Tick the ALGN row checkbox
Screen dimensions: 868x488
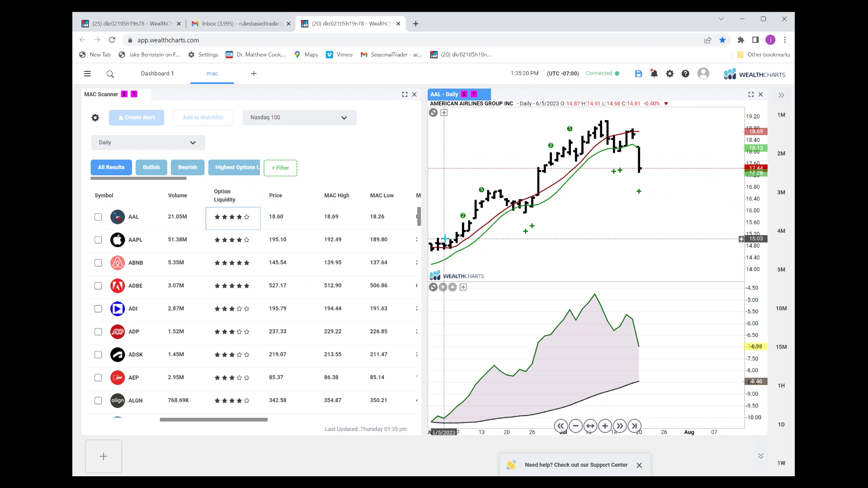coord(98,401)
